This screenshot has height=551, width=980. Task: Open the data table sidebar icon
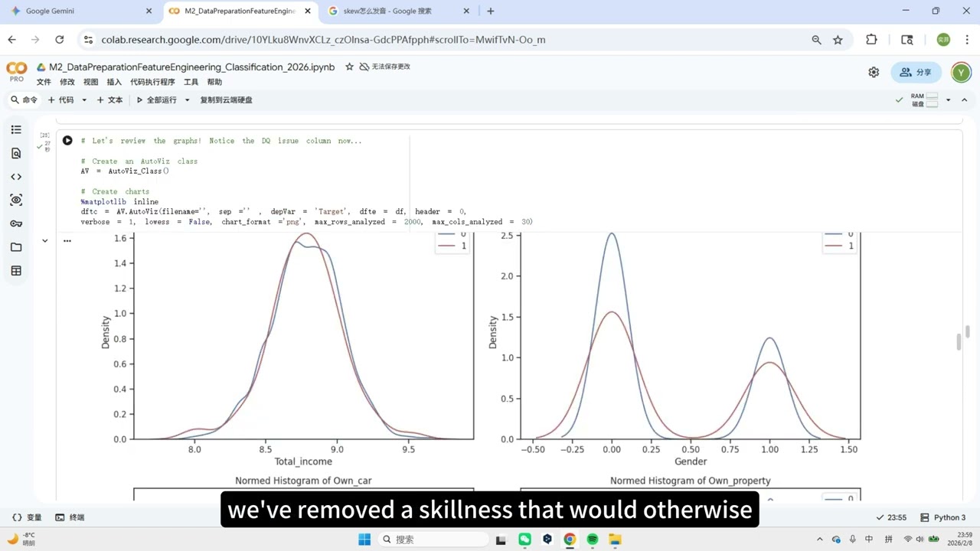click(x=16, y=271)
